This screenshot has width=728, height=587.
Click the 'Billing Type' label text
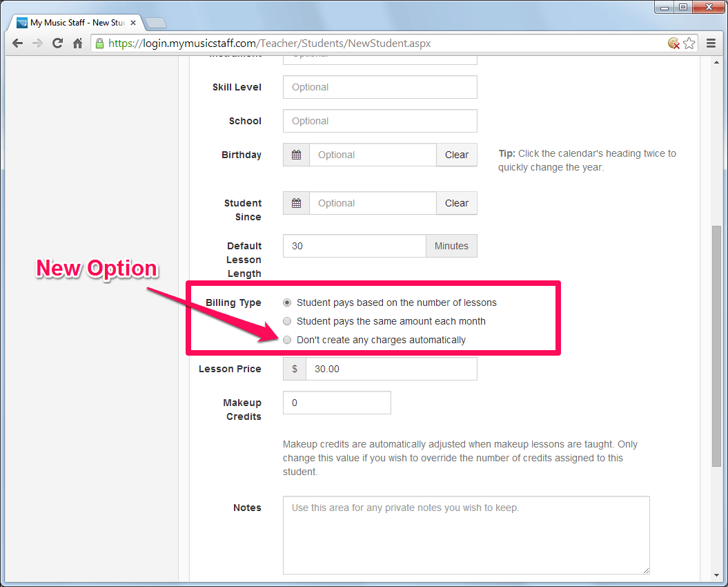click(233, 302)
